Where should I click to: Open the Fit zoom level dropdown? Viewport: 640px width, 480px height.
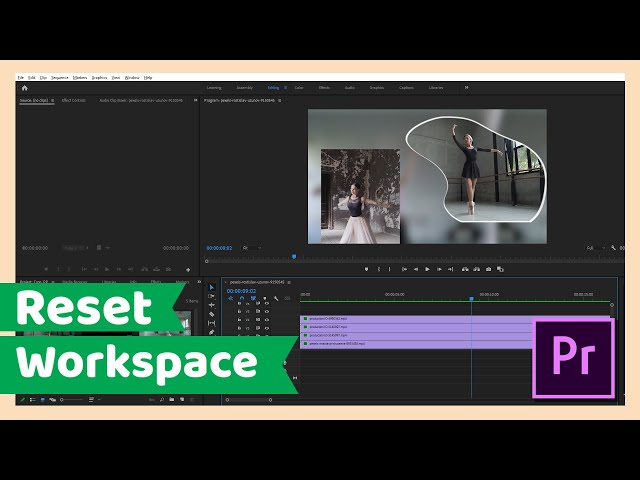252,248
